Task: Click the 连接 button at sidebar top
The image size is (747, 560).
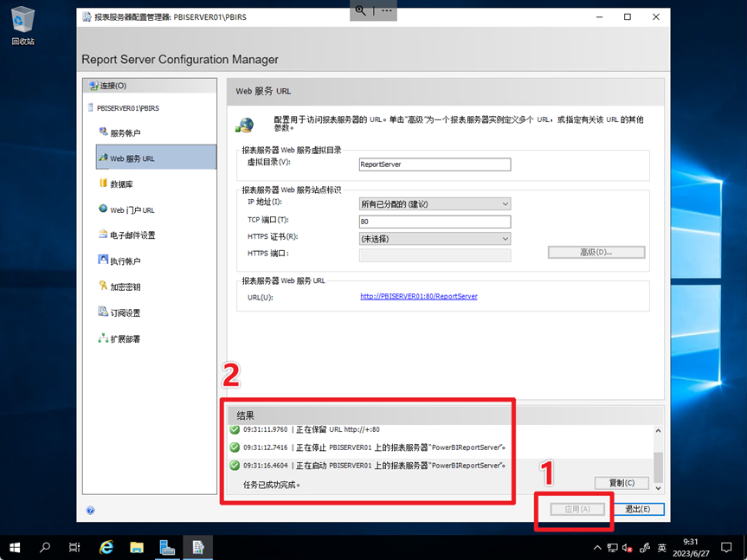Action: tap(113, 86)
